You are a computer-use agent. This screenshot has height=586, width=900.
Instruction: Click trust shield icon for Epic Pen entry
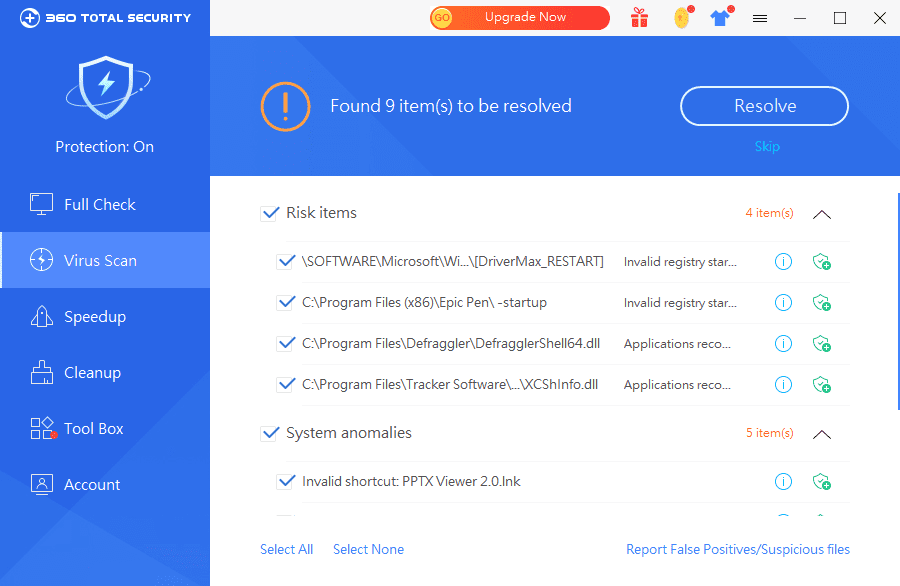click(822, 303)
